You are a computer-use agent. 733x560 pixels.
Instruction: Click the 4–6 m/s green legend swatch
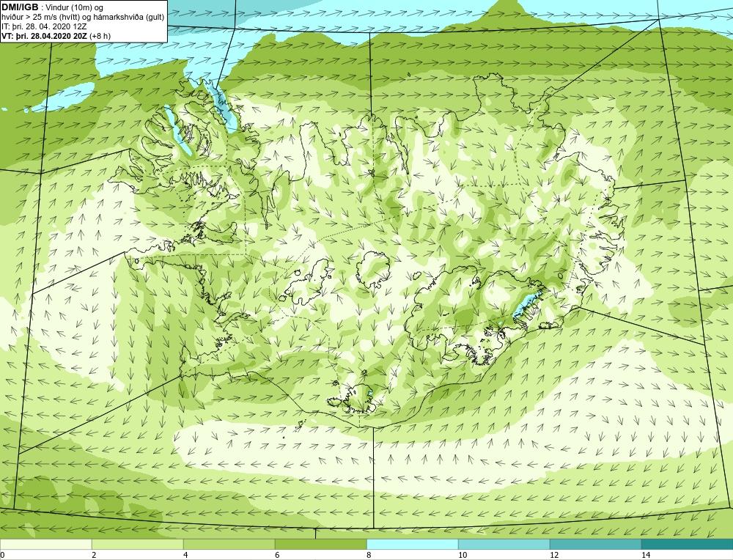[229, 544]
